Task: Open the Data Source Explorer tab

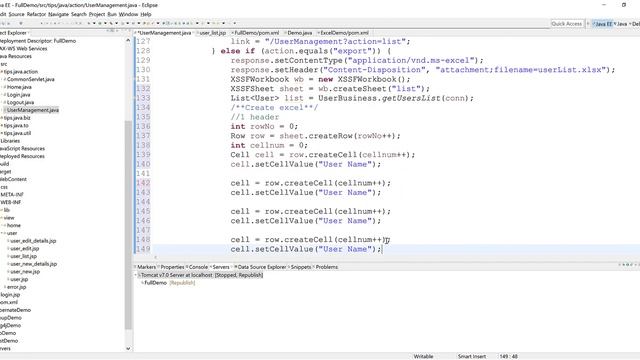Action: (261, 267)
